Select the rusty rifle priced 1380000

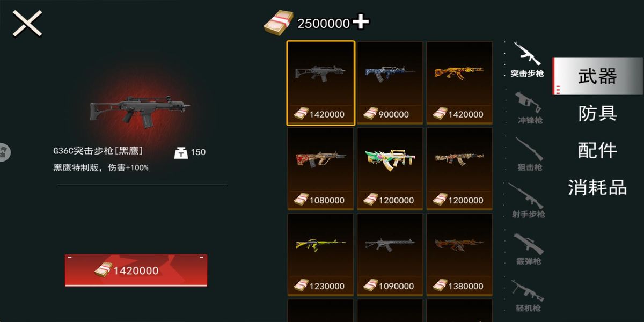click(459, 254)
